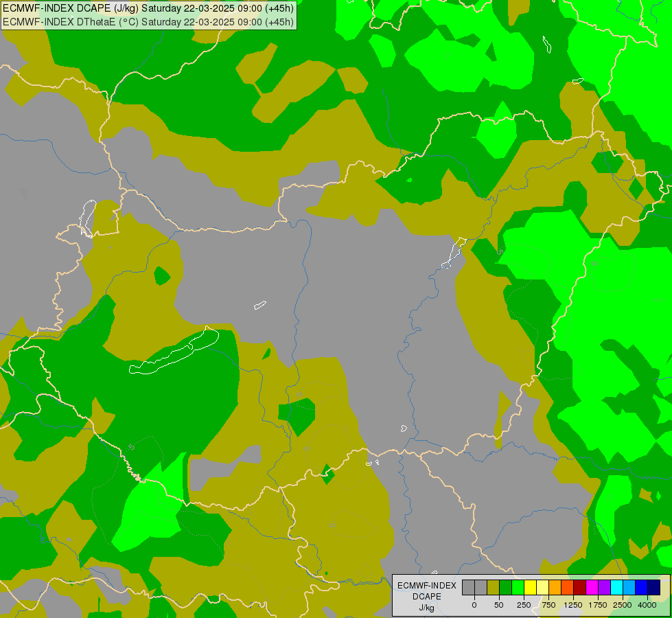Pick the orange swatch in the legend
This screenshot has width=672, height=618.
555,588
